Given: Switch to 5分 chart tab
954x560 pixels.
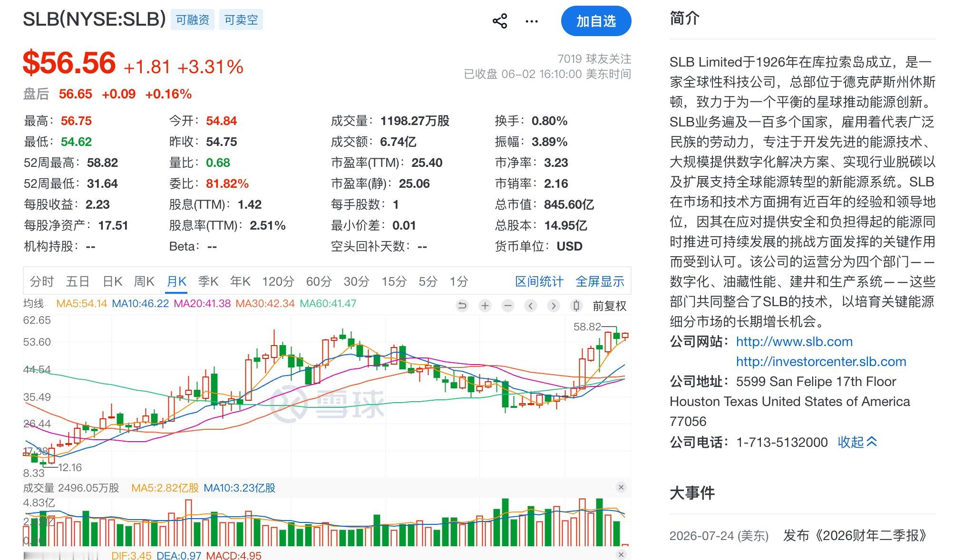Looking at the screenshot, I should coord(428,281).
